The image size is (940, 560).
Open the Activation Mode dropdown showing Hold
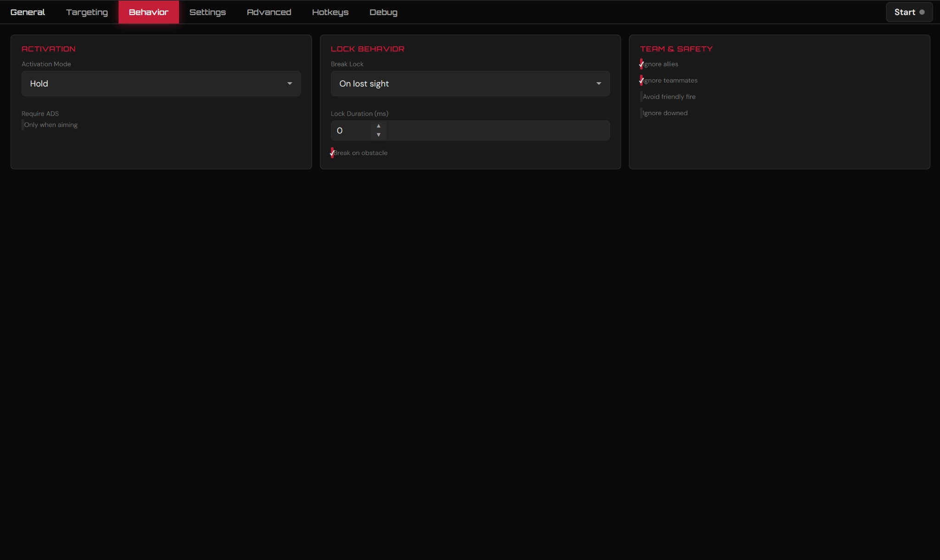click(x=161, y=83)
